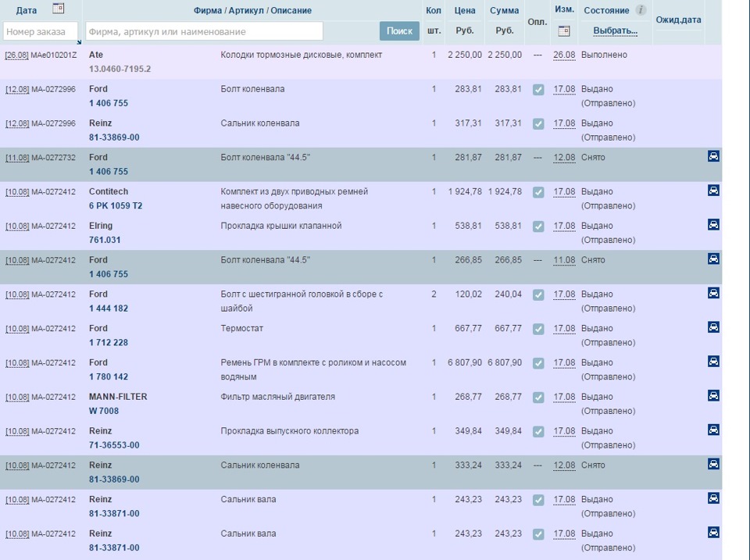The width and height of the screenshot is (750, 560).
Task: Click car icon on Ford 1 780 142 row
Action: (x=713, y=362)
